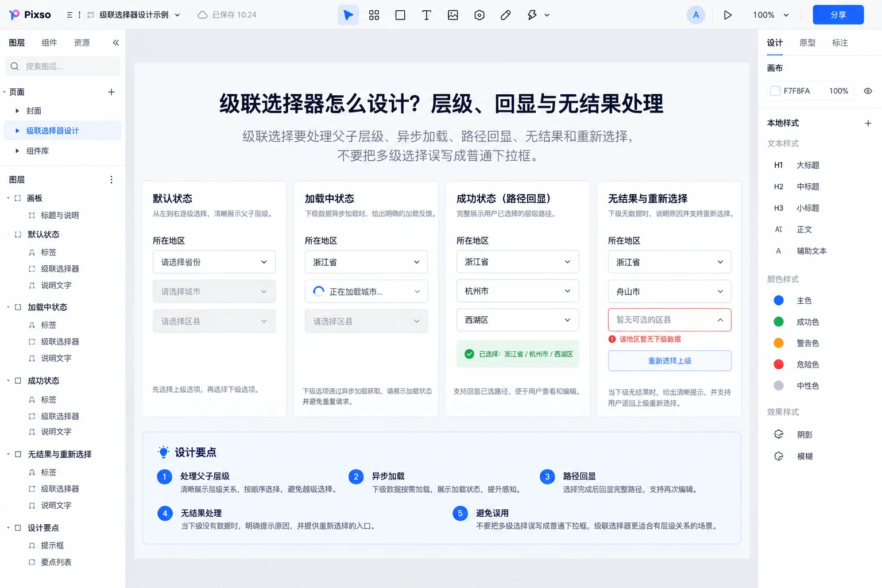Select the Frame tool
882x588 pixels.
pyautogui.click(x=400, y=15)
